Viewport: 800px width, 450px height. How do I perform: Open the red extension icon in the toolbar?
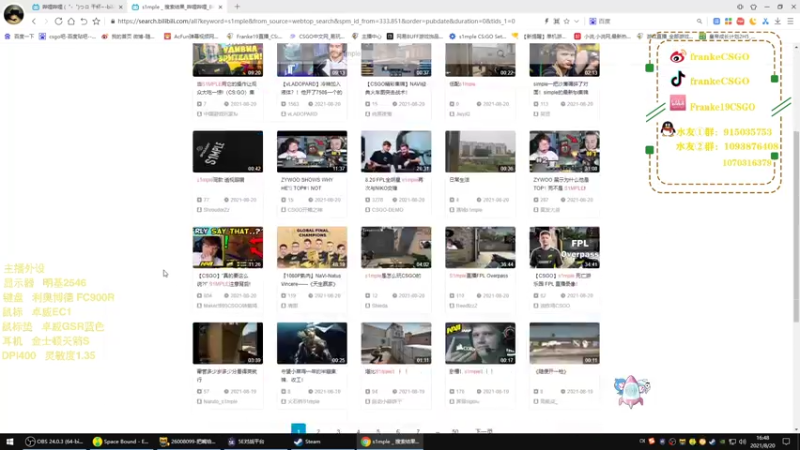click(x=740, y=21)
